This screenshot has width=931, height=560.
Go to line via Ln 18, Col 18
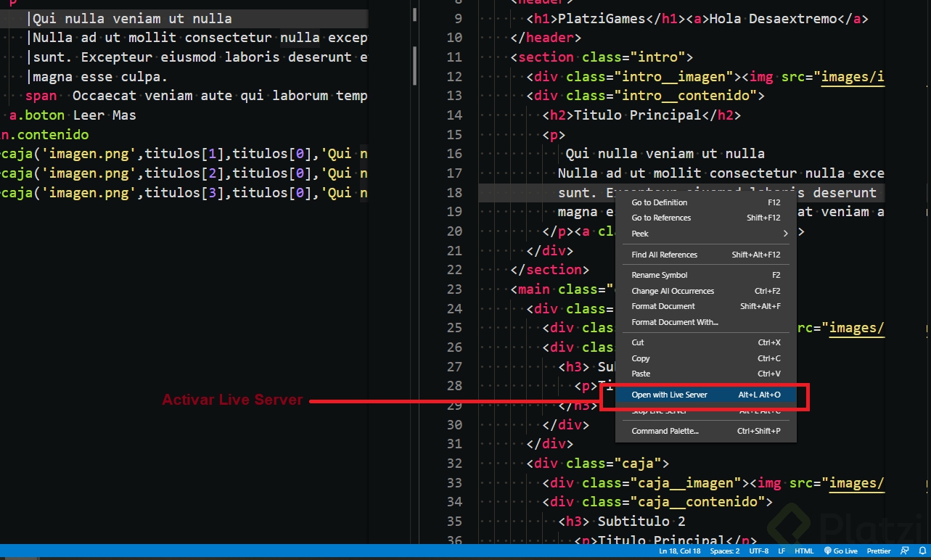tap(680, 551)
